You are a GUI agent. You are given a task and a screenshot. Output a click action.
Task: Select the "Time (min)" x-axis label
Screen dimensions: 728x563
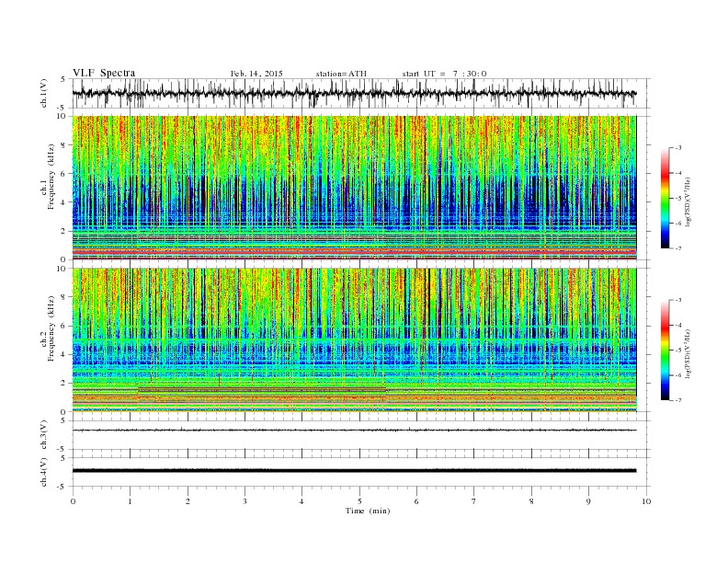coord(368,511)
